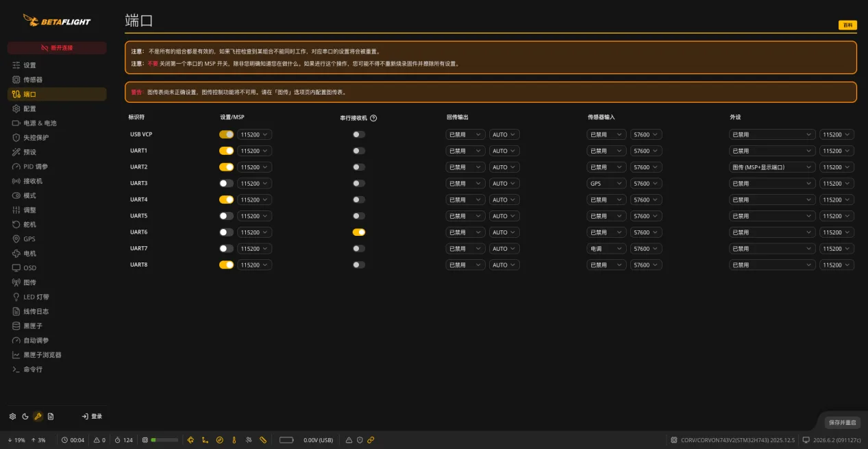
Task: Open USB VCP telemetry output 已禁用 dropdown
Action: tap(465, 134)
